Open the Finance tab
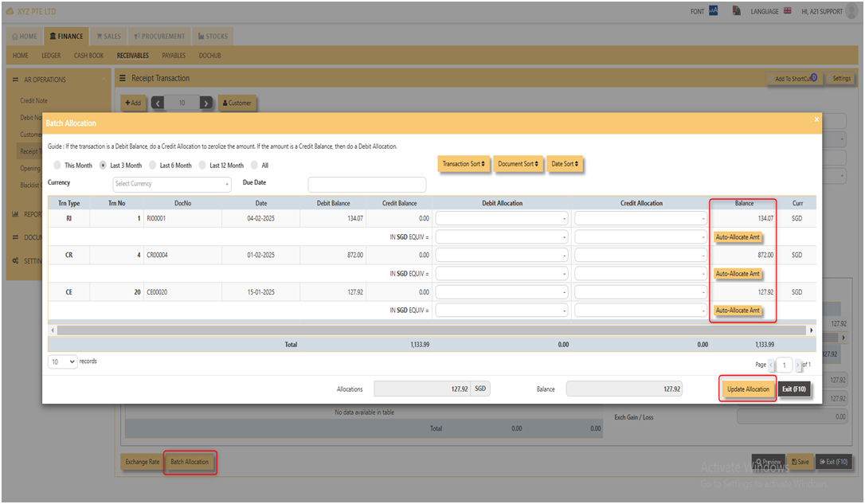 66,37
